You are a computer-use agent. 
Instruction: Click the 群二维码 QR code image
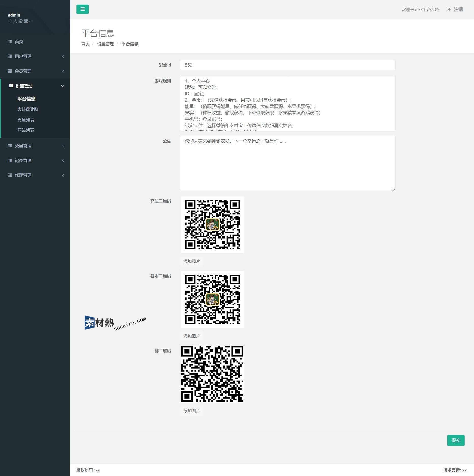pos(213,374)
